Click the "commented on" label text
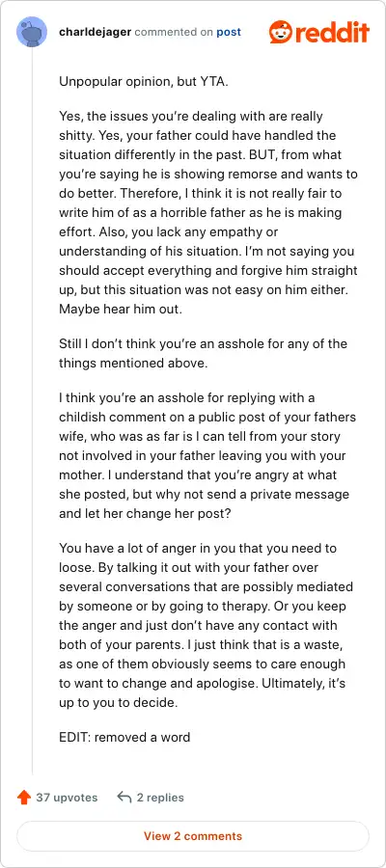The image size is (386, 868). 174,32
